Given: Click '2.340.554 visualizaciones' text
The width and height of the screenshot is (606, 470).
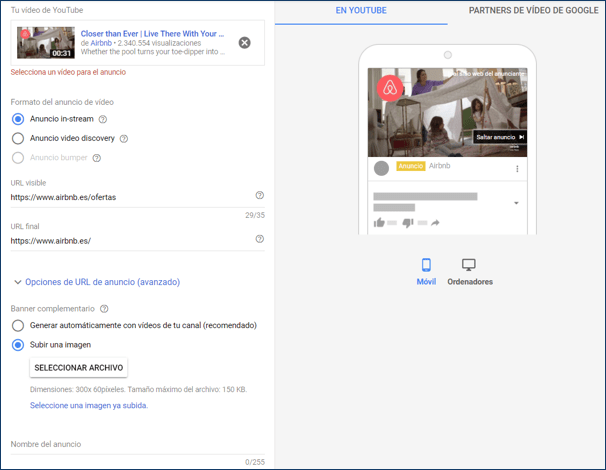Looking at the screenshot, I should point(159,43).
